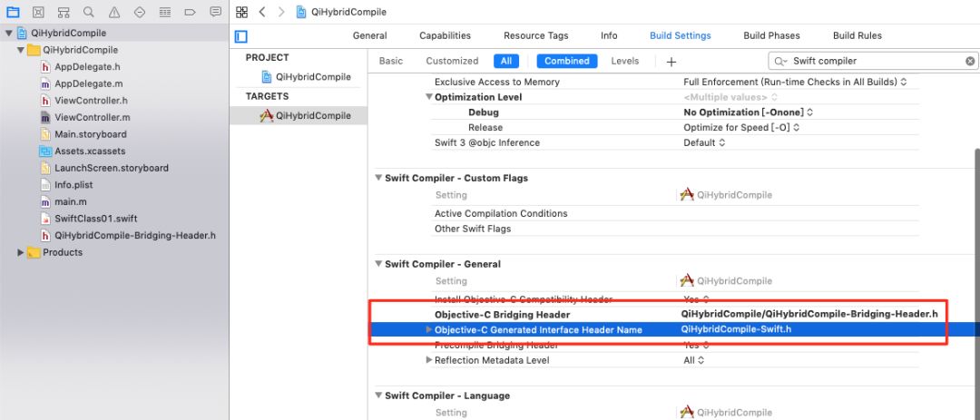Collapse the QiHybridCompile project root triangle
Image resolution: width=980 pixels, height=420 pixels.
tap(9, 34)
